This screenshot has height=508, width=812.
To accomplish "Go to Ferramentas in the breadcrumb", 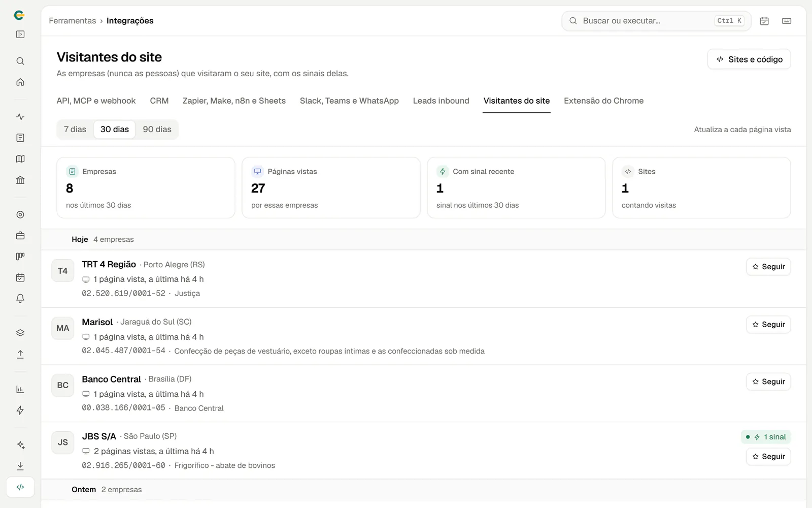I will pyautogui.click(x=73, y=21).
